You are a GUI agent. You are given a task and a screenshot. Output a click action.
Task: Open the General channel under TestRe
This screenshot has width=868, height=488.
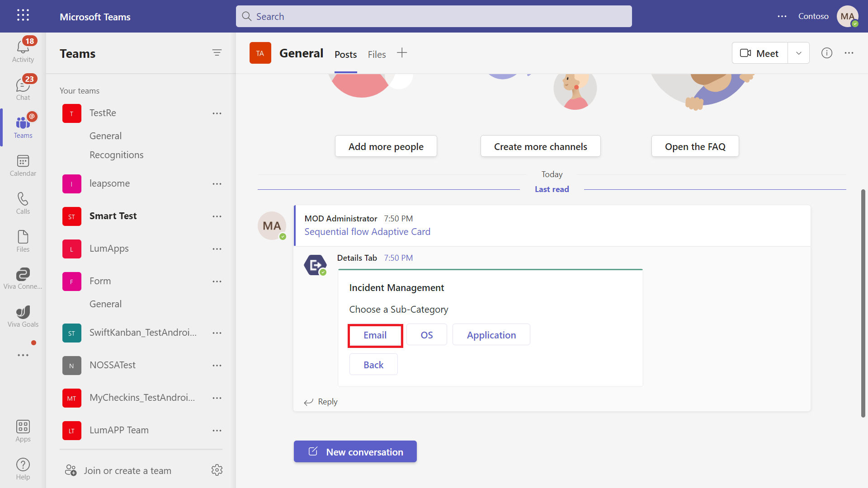click(x=105, y=136)
